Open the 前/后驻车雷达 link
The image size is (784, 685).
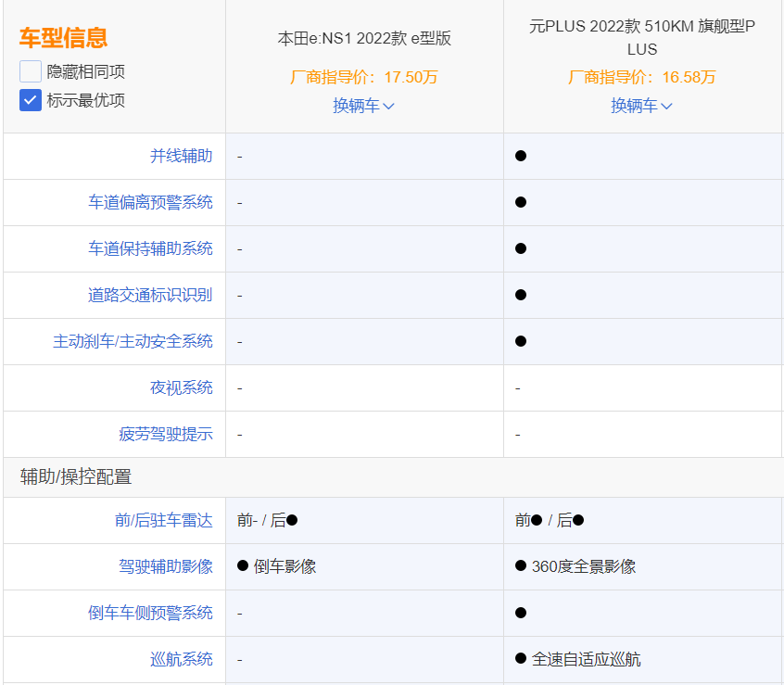click(x=164, y=521)
